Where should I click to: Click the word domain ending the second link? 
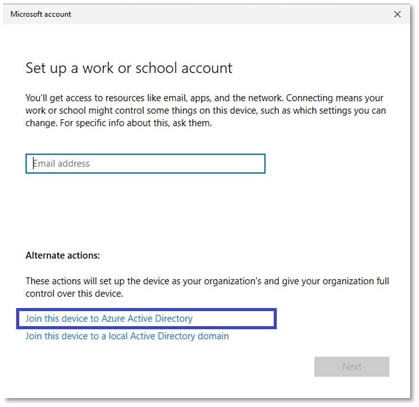[x=213, y=336]
